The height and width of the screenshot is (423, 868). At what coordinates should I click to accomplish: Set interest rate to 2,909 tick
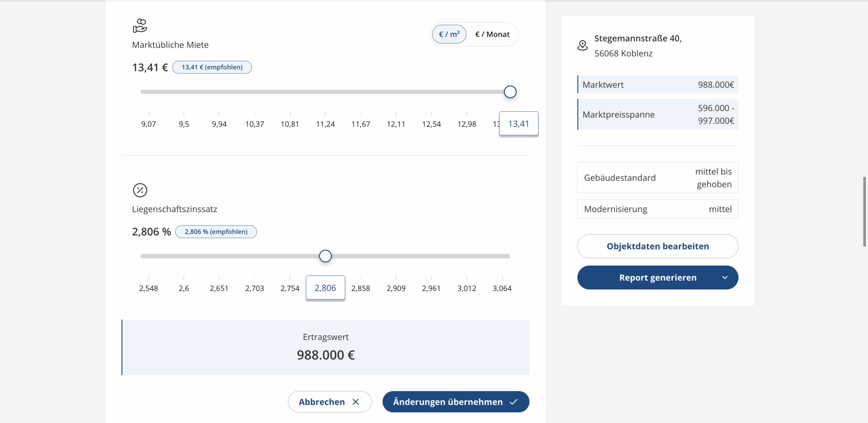(396, 288)
